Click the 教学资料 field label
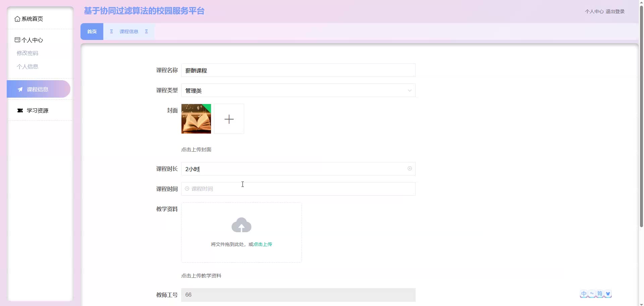 click(167, 209)
